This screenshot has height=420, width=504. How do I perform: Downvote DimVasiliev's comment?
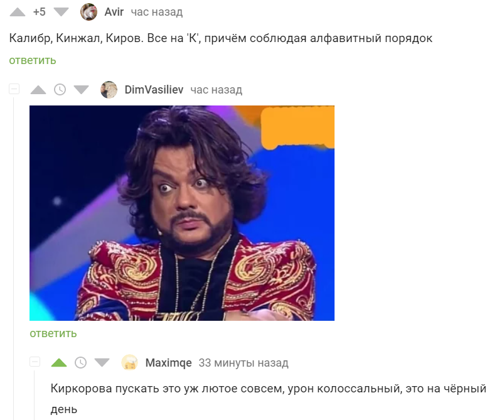click(x=81, y=90)
